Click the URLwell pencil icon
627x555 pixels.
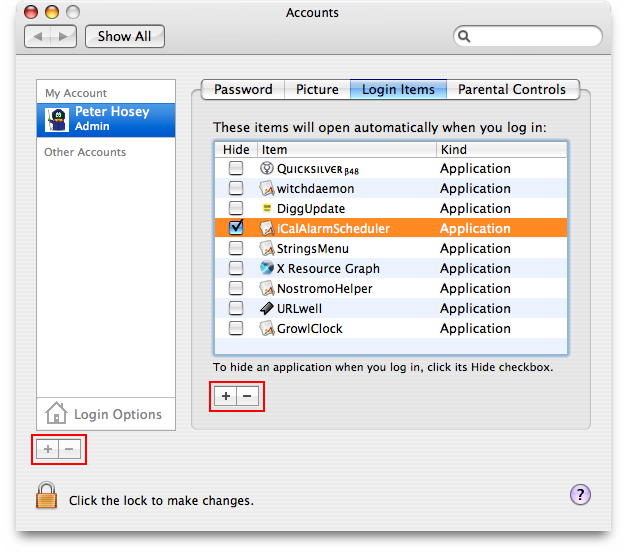(267, 308)
